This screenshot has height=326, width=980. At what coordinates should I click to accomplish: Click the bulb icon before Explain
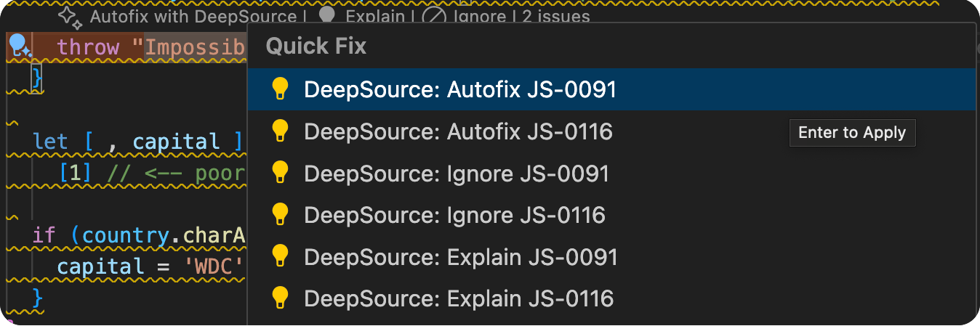point(328,15)
